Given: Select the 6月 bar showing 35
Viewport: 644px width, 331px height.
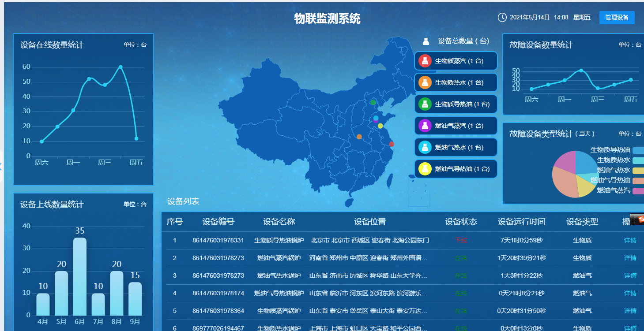Looking at the screenshot, I should click(x=79, y=276).
